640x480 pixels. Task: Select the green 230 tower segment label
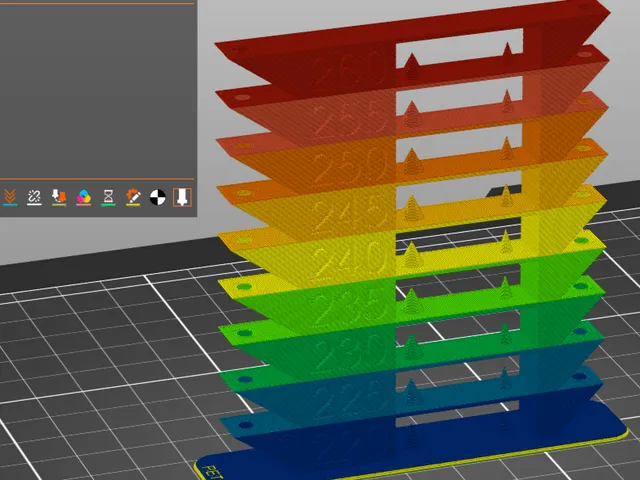tap(350, 352)
